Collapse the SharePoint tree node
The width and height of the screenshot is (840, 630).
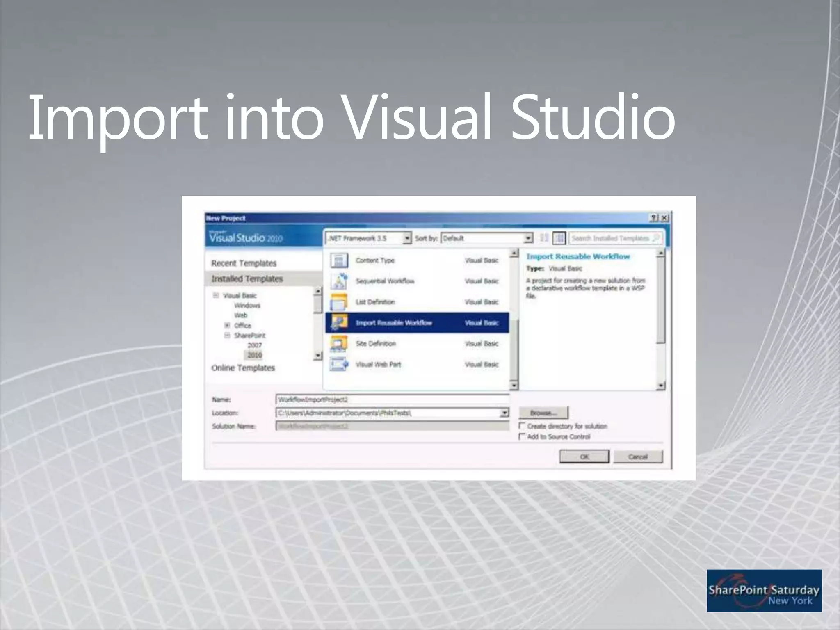click(x=227, y=336)
